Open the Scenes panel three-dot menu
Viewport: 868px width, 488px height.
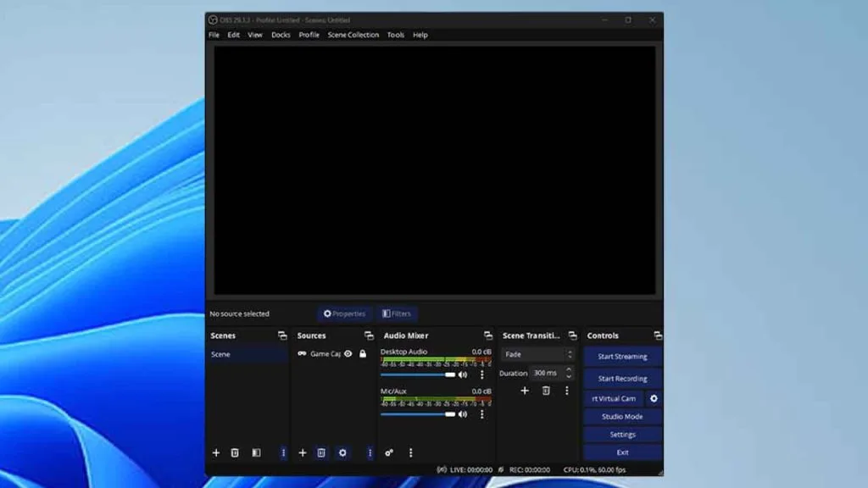283,452
